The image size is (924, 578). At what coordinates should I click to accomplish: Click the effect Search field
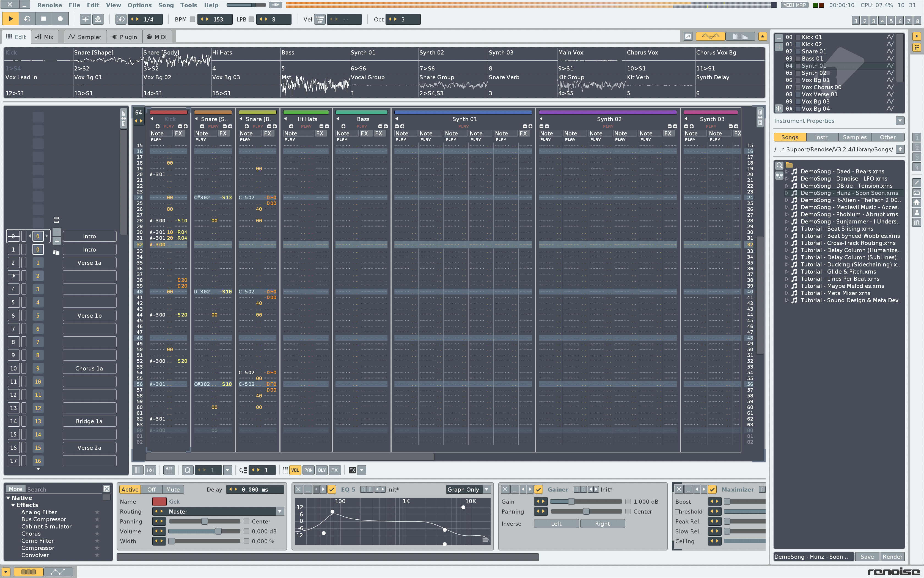64,489
